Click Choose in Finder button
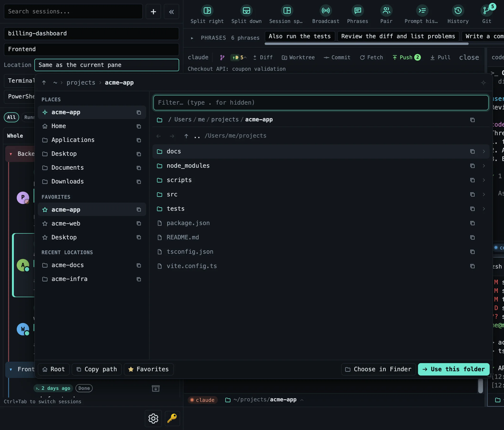Viewport: 504px width, 430px height. tap(378, 369)
